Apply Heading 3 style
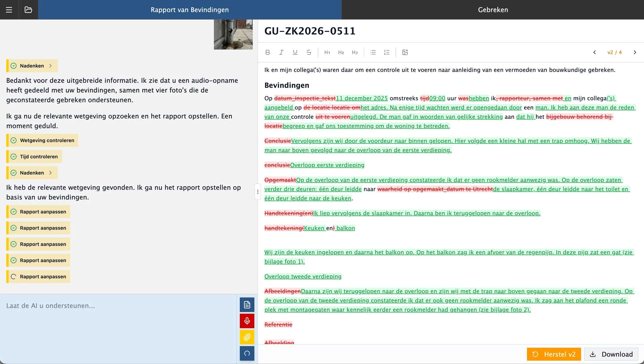The image size is (644, 364). [x=355, y=52]
